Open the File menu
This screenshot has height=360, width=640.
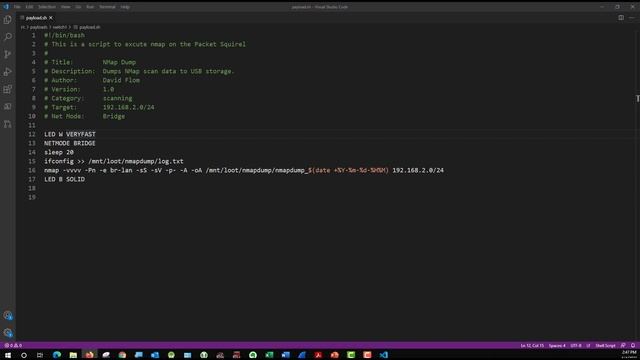point(17,7)
